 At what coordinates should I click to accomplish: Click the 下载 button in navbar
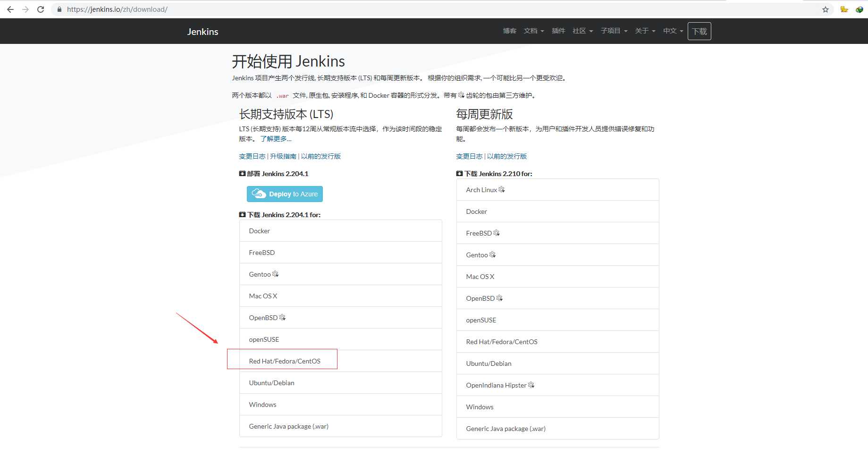point(699,31)
